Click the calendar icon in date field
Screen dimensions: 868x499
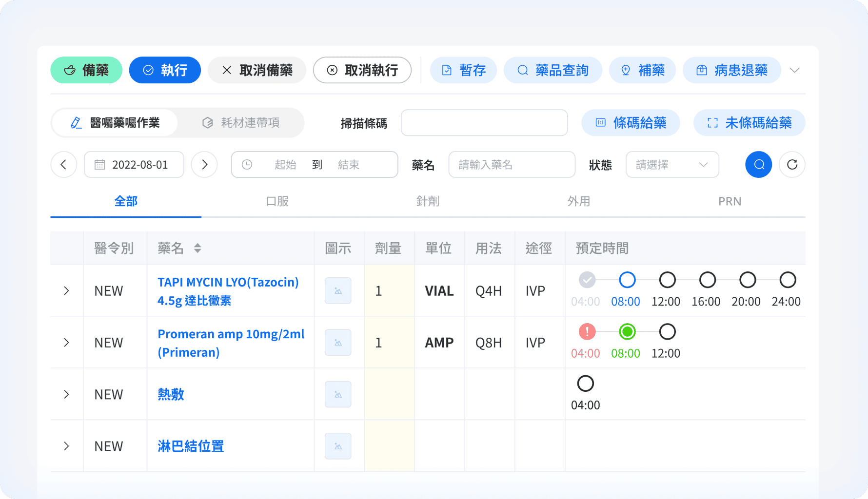click(x=100, y=165)
